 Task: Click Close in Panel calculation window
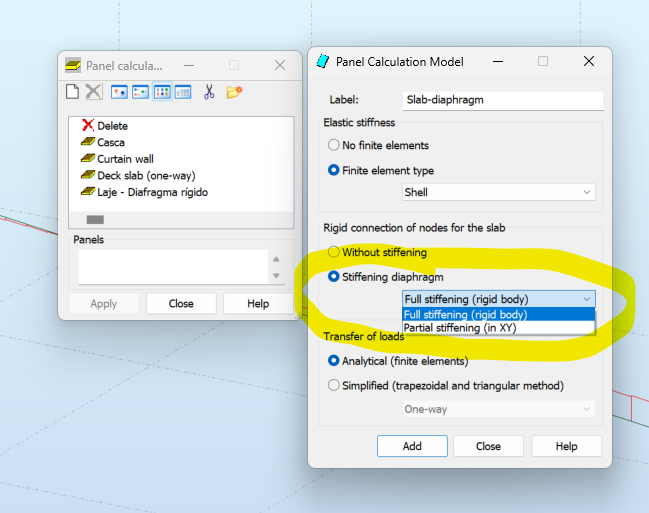click(181, 303)
